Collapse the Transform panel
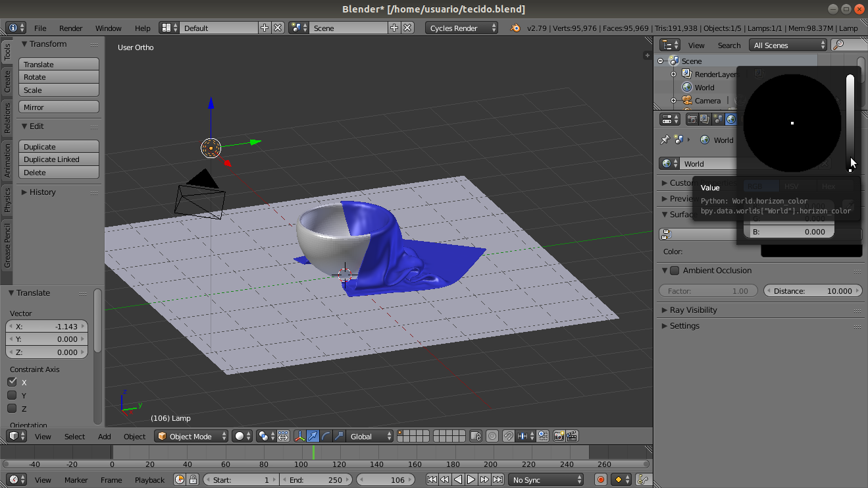Viewport: 868px width, 488px height. 44,43
